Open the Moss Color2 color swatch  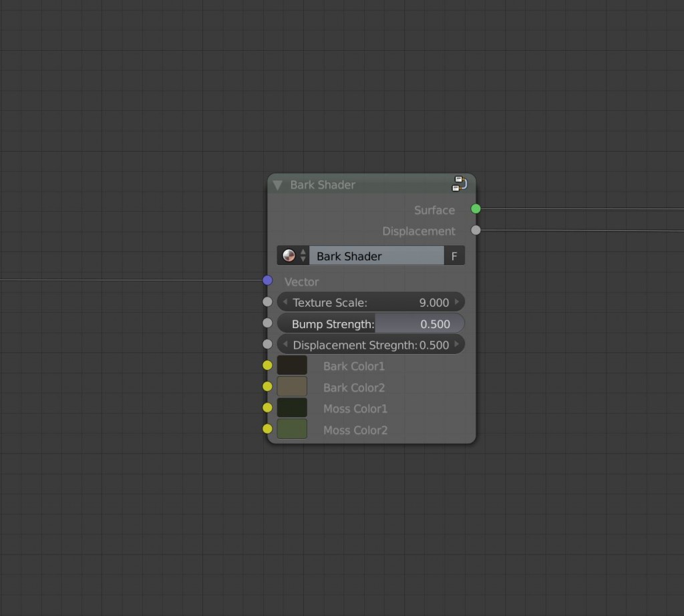(x=291, y=430)
